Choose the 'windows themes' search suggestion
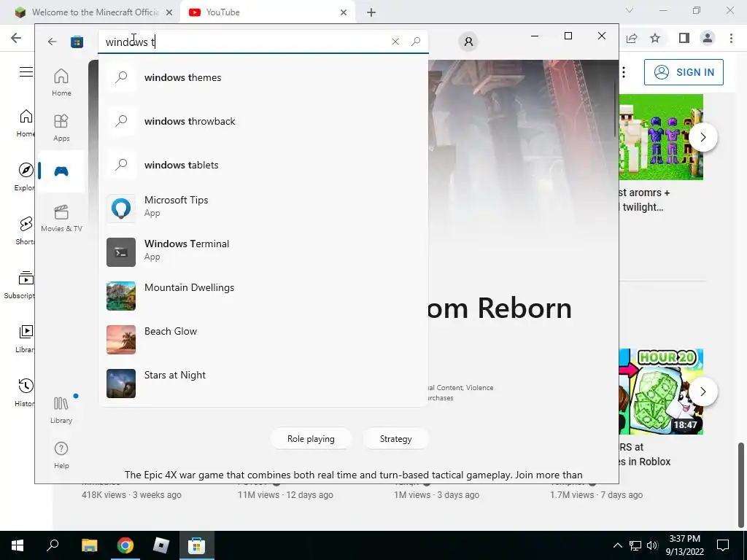This screenshot has width=747, height=560. pyautogui.click(x=263, y=77)
